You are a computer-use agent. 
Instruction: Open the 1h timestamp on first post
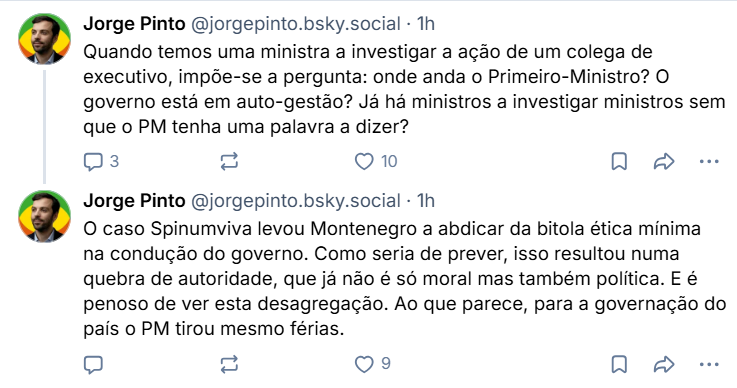(x=426, y=24)
